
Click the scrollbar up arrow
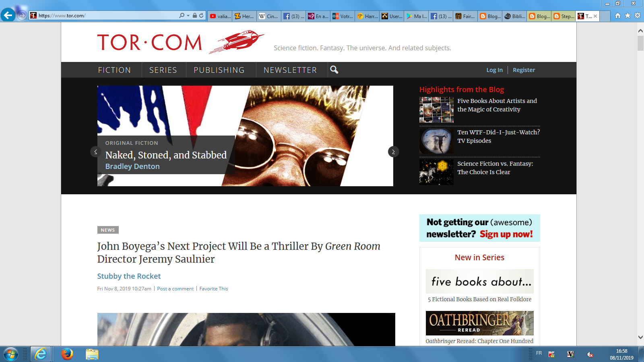(x=640, y=31)
